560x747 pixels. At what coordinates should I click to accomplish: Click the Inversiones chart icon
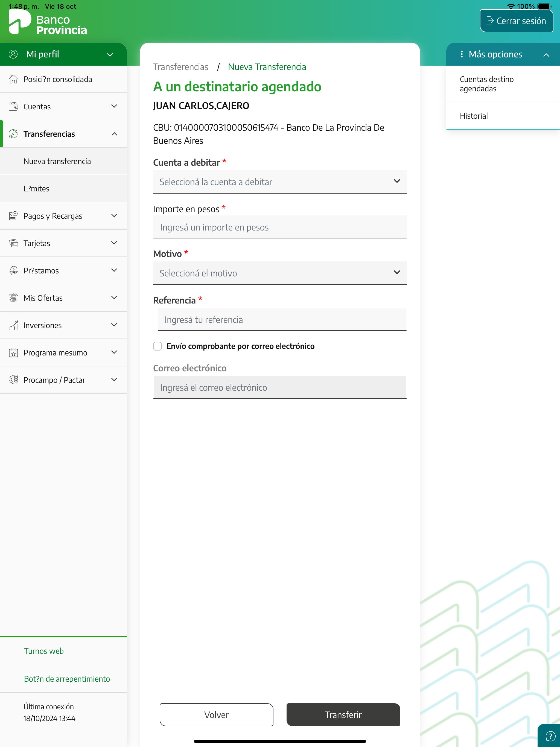click(13, 325)
